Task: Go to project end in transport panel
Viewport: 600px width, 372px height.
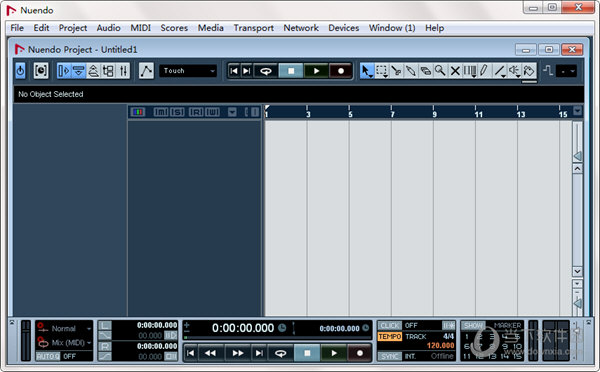Action: point(259,353)
